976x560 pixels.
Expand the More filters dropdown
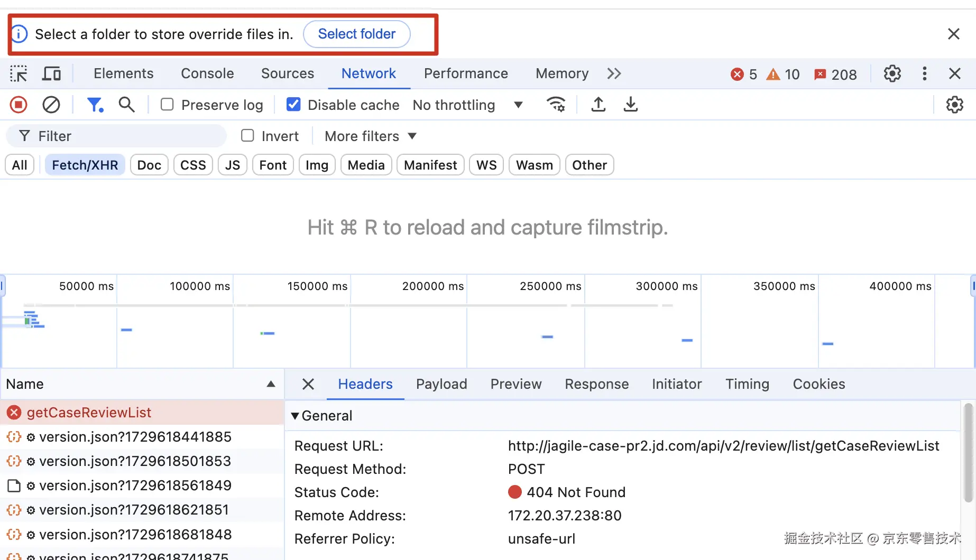[x=371, y=136]
